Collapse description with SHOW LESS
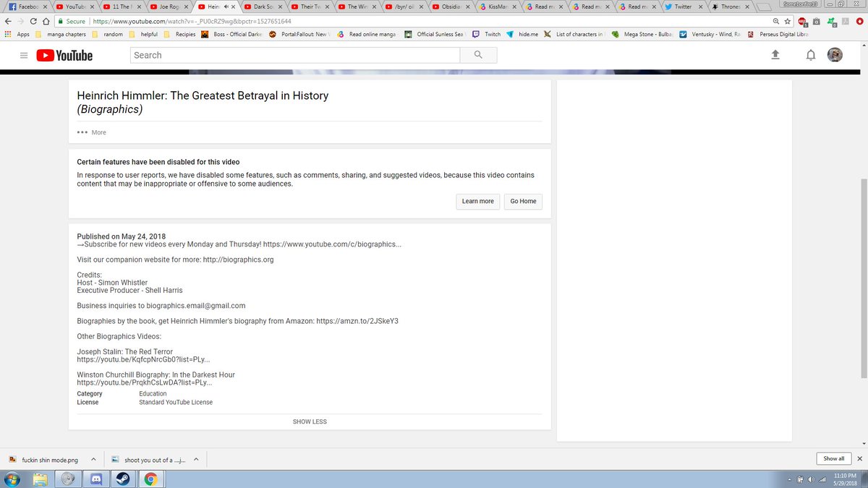This screenshot has width=868, height=488. (x=310, y=421)
